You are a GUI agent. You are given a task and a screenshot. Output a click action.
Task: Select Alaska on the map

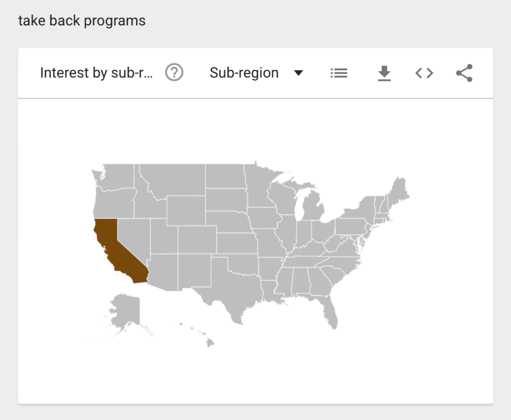tap(125, 311)
